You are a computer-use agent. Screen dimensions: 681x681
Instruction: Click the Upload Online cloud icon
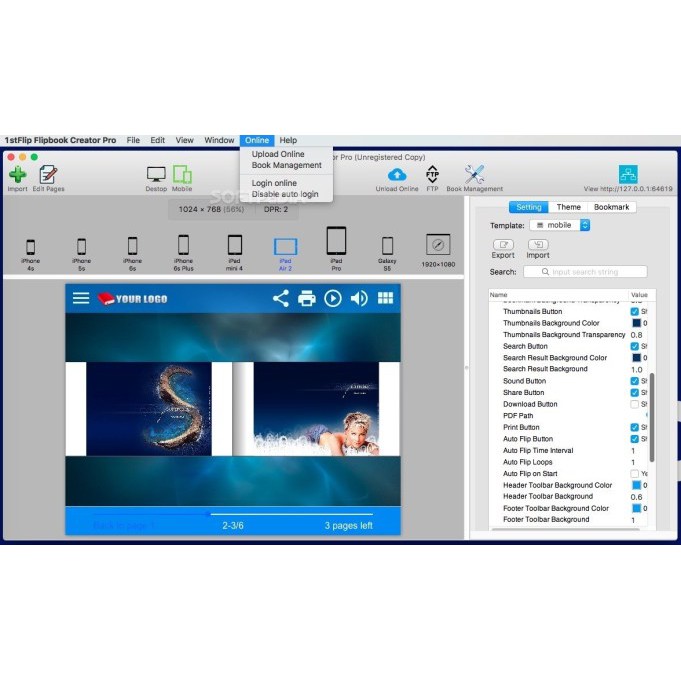tap(397, 175)
